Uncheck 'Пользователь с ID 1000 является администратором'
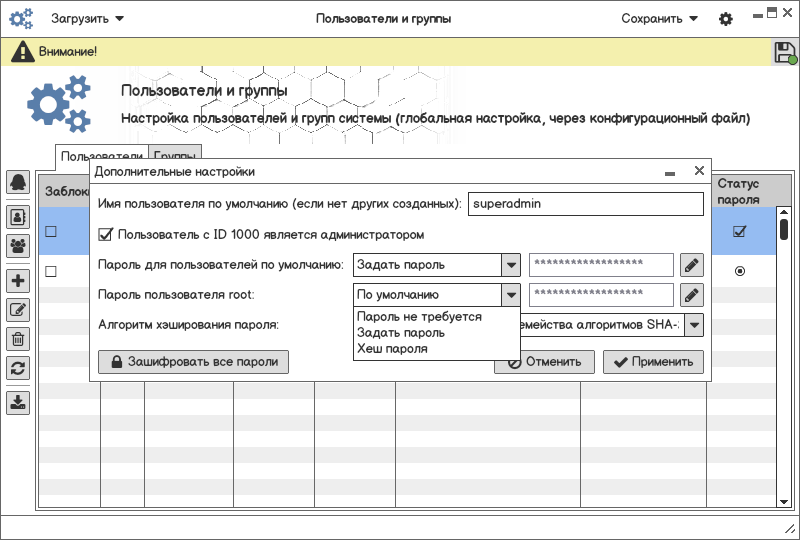The height and width of the screenshot is (540, 800). (x=105, y=235)
